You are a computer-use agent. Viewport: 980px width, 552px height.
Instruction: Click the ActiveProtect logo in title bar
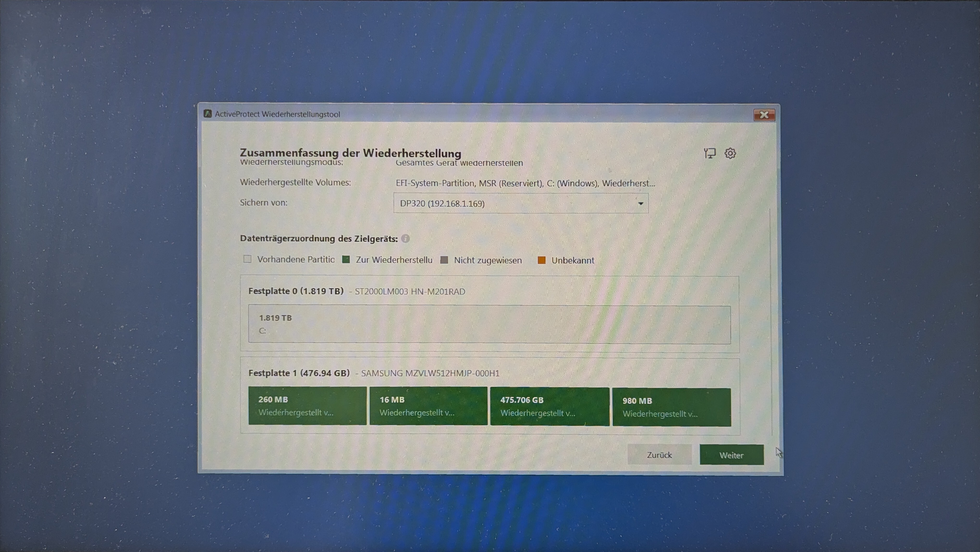pos(208,114)
